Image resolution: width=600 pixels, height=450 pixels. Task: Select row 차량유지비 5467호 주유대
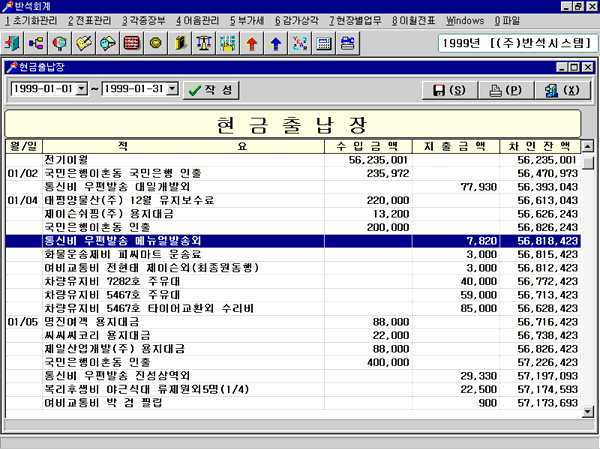(x=293, y=295)
